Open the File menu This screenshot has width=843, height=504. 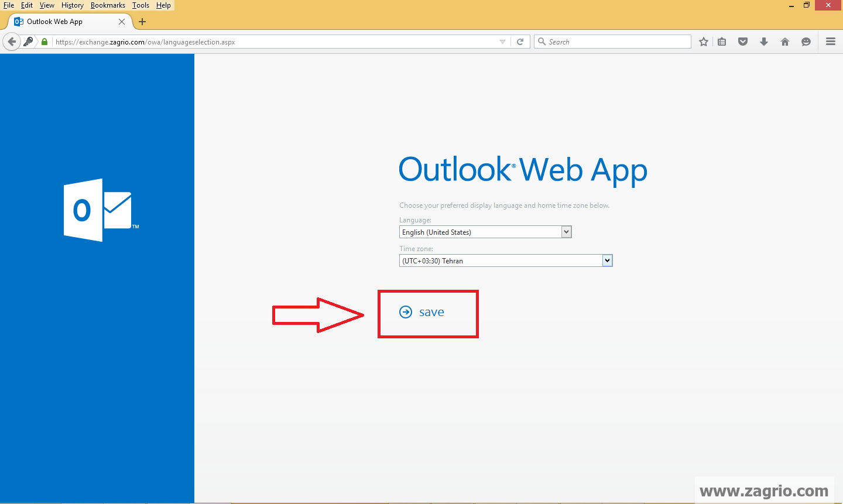[9, 5]
